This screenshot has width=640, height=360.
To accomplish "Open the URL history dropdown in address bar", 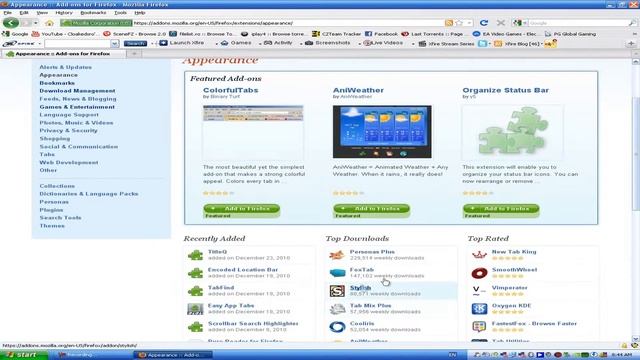I will 470,23.
